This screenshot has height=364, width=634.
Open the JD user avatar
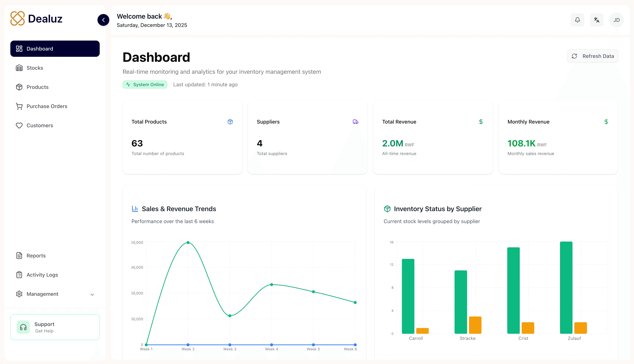tap(616, 20)
